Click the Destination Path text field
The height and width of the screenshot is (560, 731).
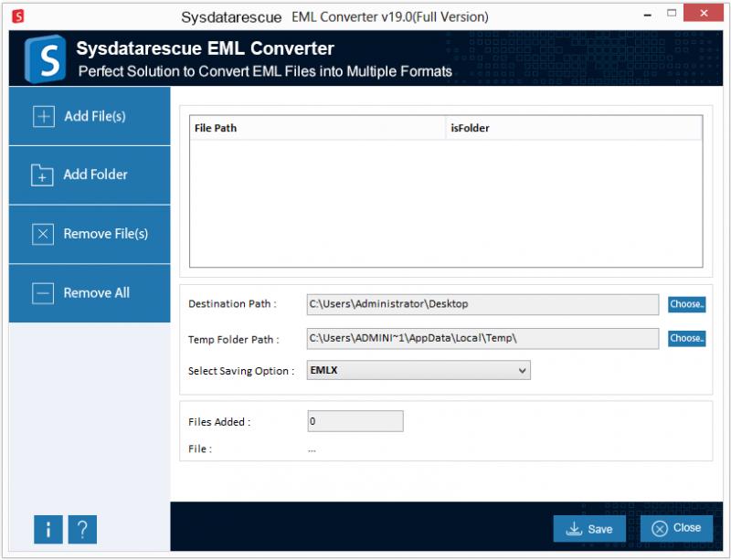point(482,304)
